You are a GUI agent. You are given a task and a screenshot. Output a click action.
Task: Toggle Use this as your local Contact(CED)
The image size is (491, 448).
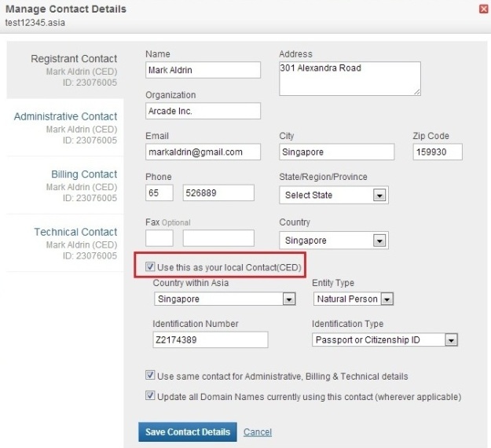point(150,267)
